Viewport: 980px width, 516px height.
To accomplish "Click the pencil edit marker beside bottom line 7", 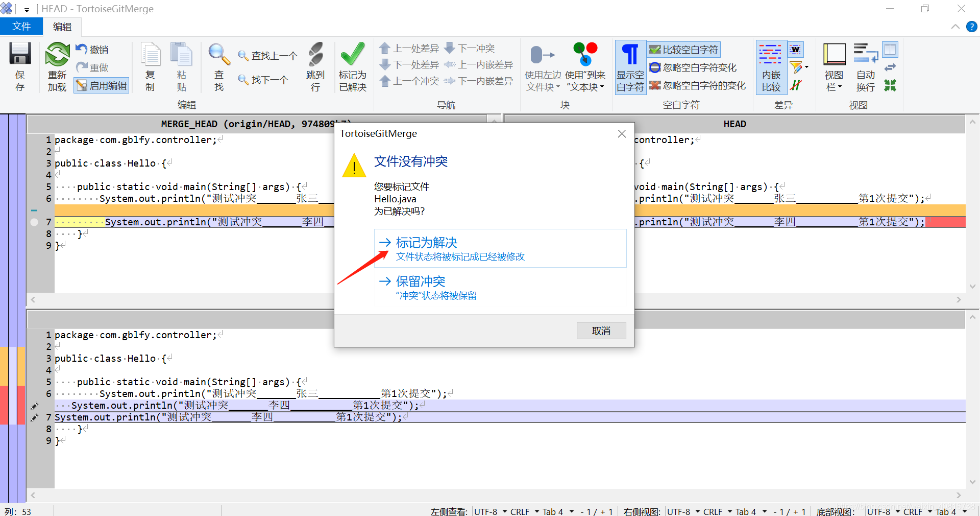I will point(34,417).
